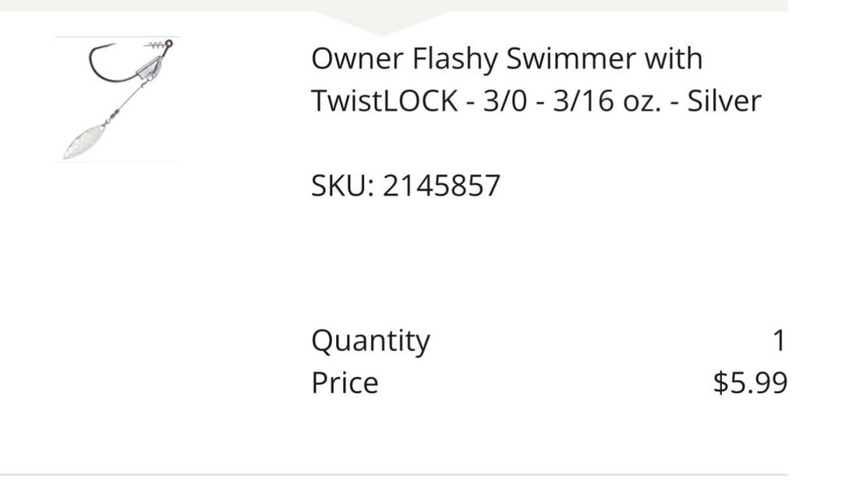Click the word TwistLOCK in the title

[384, 101]
